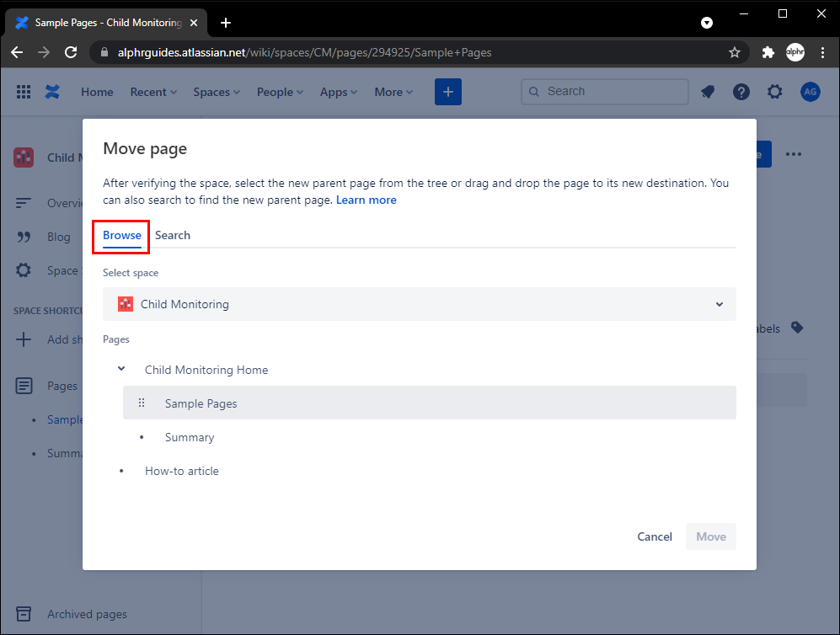Click the blue plus create button
The image size is (840, 635).
click(x=448, y=92)
